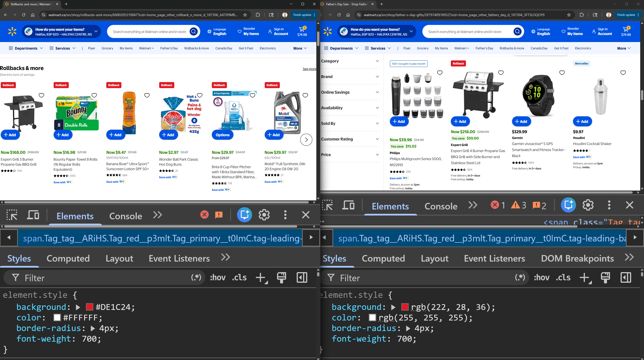Favourite the Houdini Cocktail Shaker heart
644x360 pixels.
[623, 73]
